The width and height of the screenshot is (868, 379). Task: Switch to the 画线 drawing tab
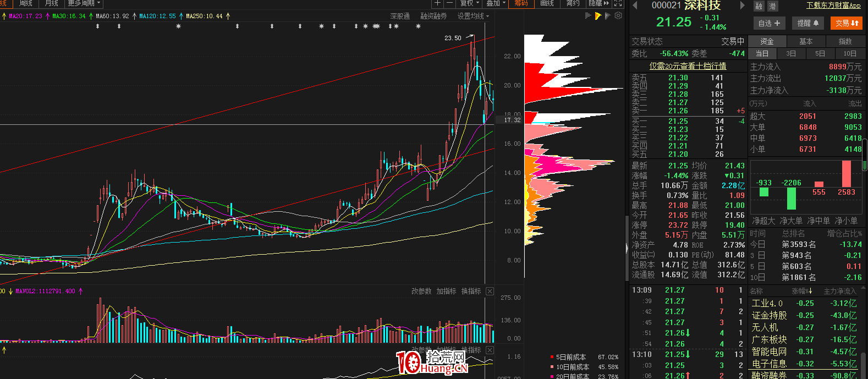pyautogui.click(x=547, y=3)
